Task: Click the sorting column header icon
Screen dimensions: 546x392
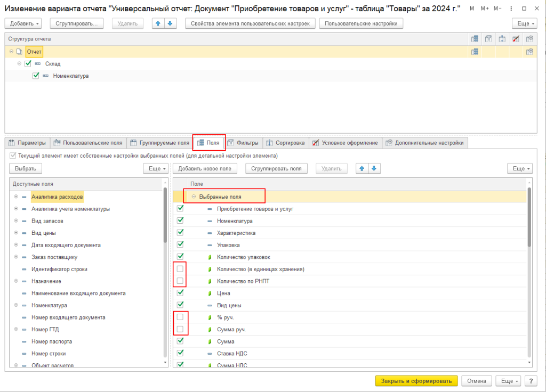Action: 502,39
